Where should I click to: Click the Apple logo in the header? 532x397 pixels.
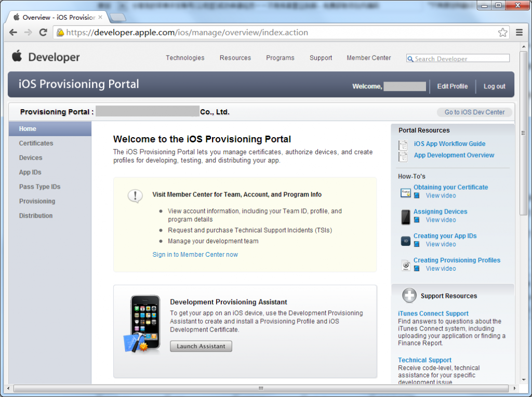(17, 56)
